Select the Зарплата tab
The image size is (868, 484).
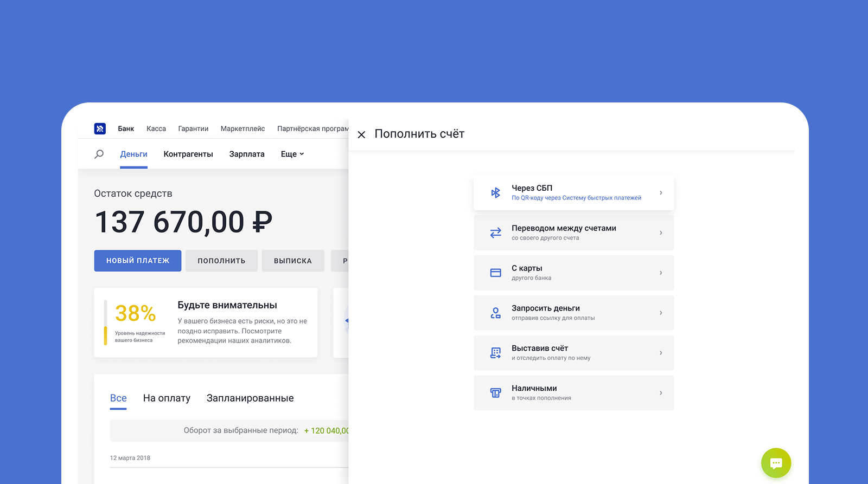click(247, 154)
